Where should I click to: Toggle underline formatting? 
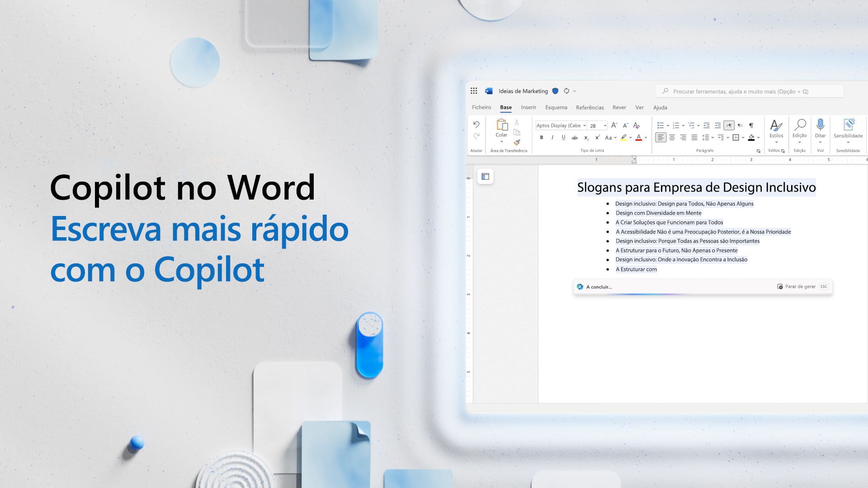click(563, 137)
